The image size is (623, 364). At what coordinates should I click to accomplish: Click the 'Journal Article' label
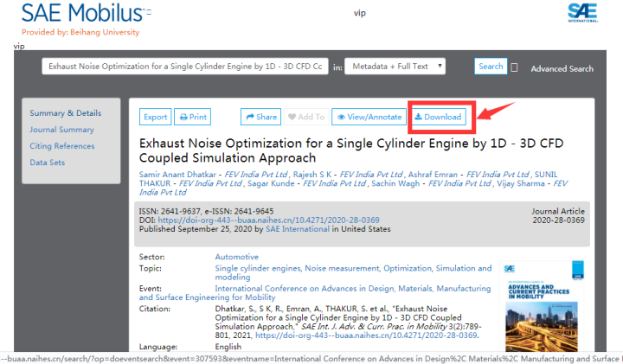click(558, 211)
